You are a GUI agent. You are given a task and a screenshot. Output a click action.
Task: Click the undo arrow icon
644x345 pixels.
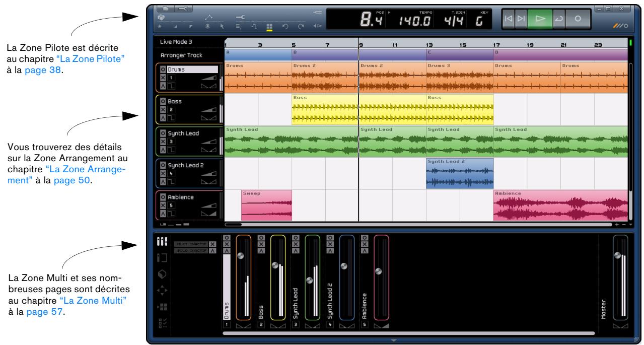(x=285, y=27)
